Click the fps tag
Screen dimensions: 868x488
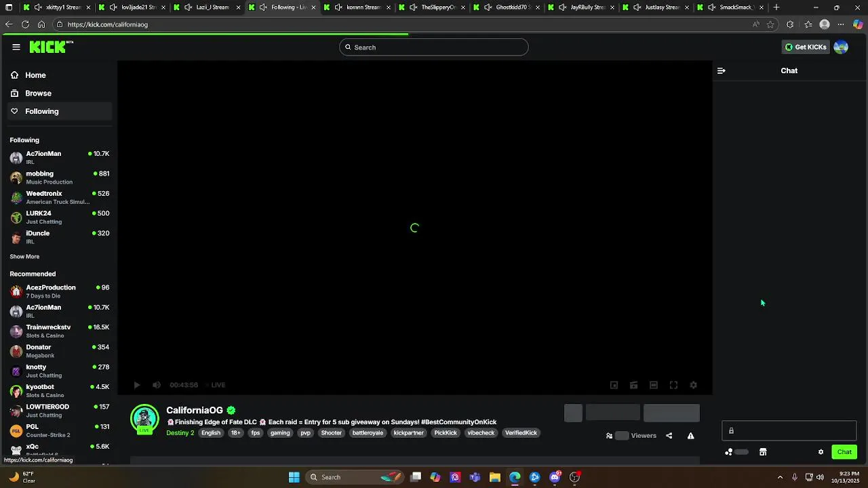click(x=256, y=433)
